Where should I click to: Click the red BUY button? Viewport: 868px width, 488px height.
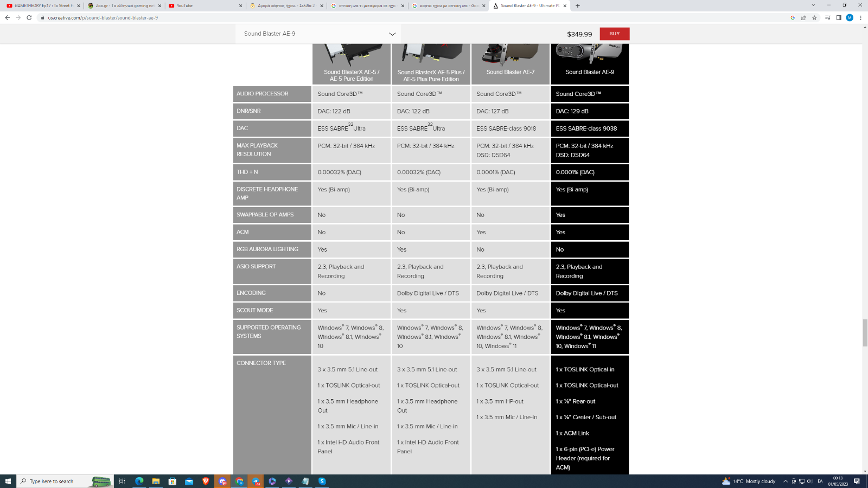(x=614, y=34)
